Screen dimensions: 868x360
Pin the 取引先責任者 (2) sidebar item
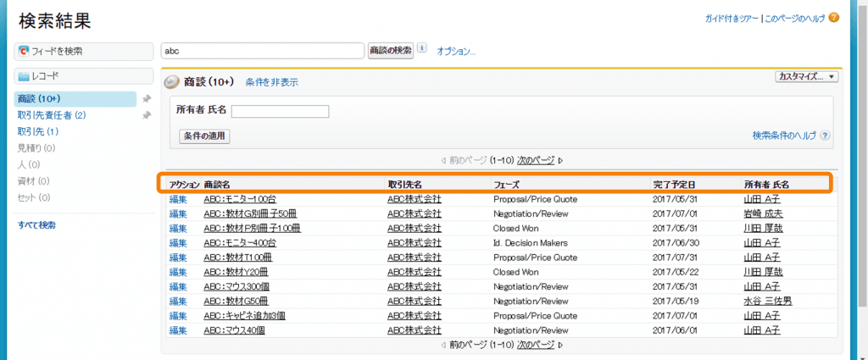[x=147, y=115]
